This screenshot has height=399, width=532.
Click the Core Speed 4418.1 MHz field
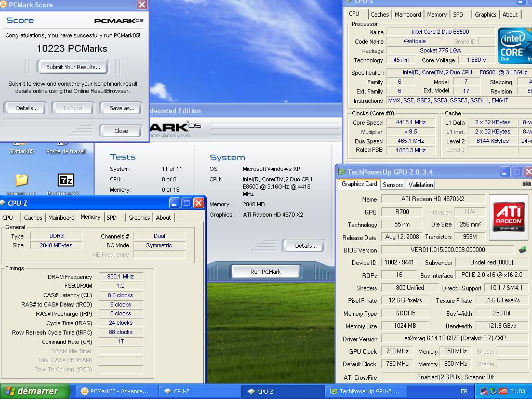pos(410,122)
